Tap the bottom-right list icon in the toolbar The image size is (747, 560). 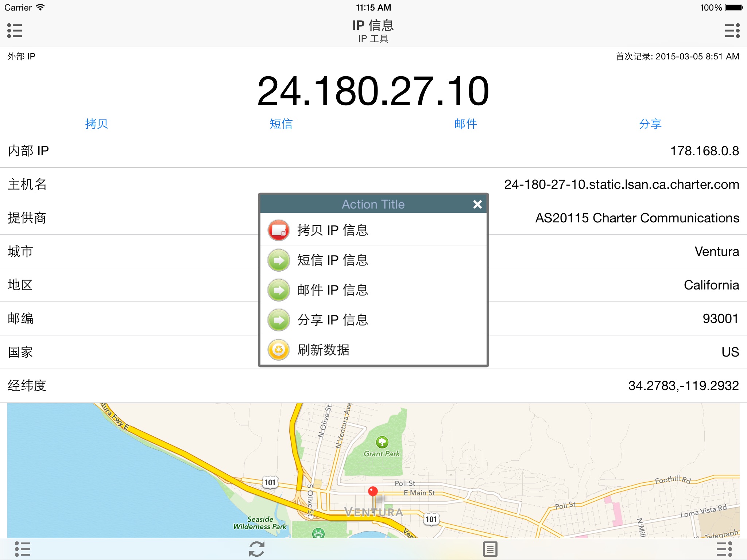[724, 549]
